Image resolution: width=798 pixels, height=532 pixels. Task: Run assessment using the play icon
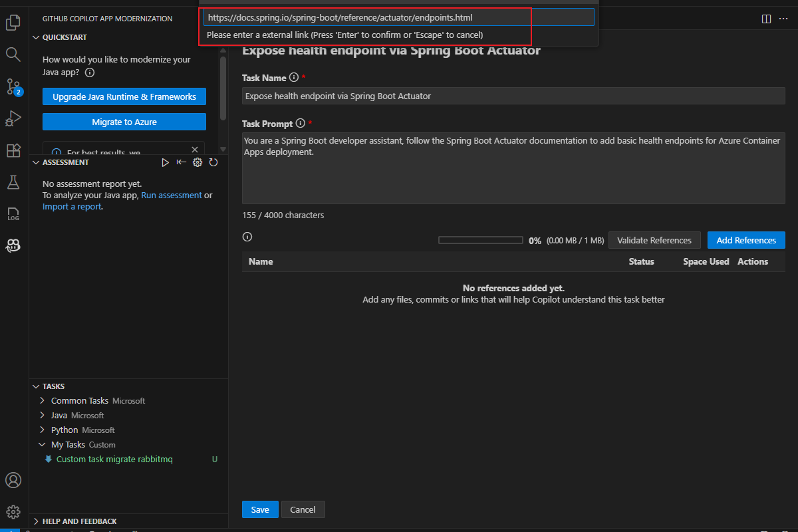pyautogui.click(x=165, y=162)
